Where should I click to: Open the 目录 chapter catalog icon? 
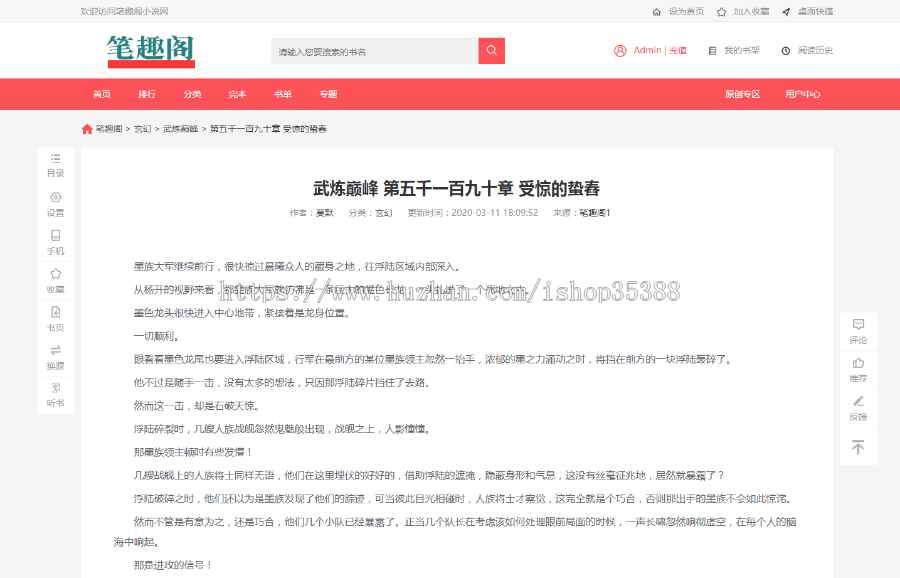[55, 163]
